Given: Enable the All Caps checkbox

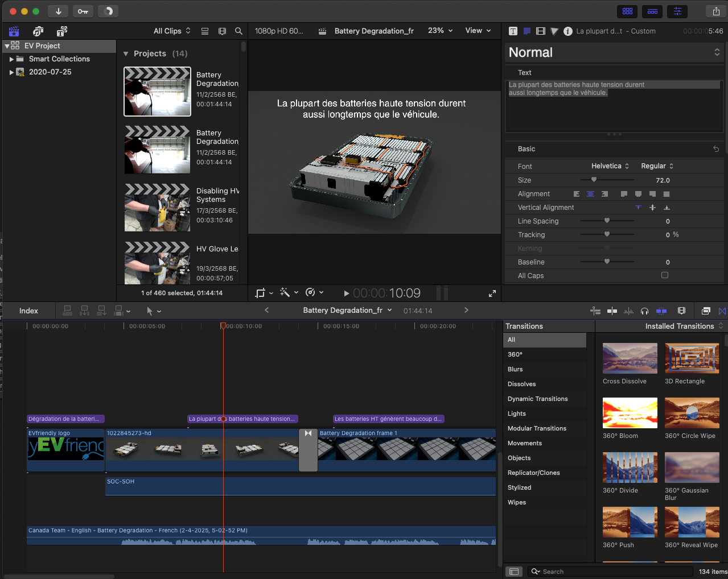Looking at the screenshot, I should point(664,275).
